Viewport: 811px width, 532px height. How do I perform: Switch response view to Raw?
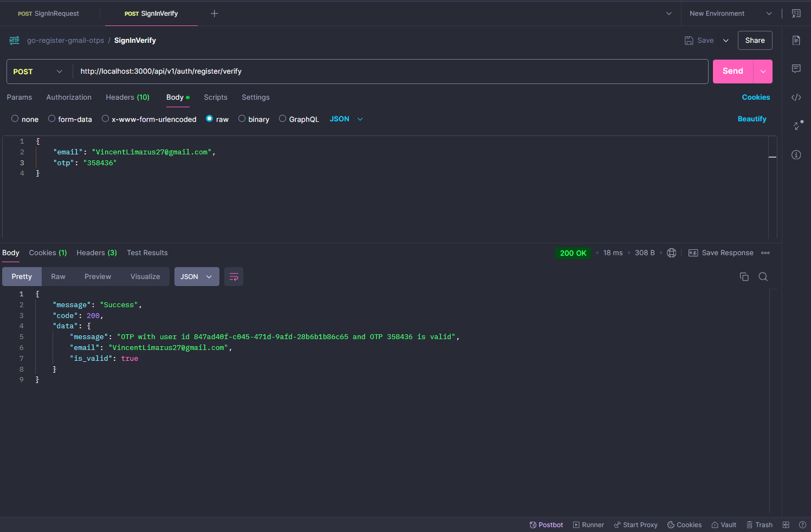pyautogui.click(x=58, y=277)
